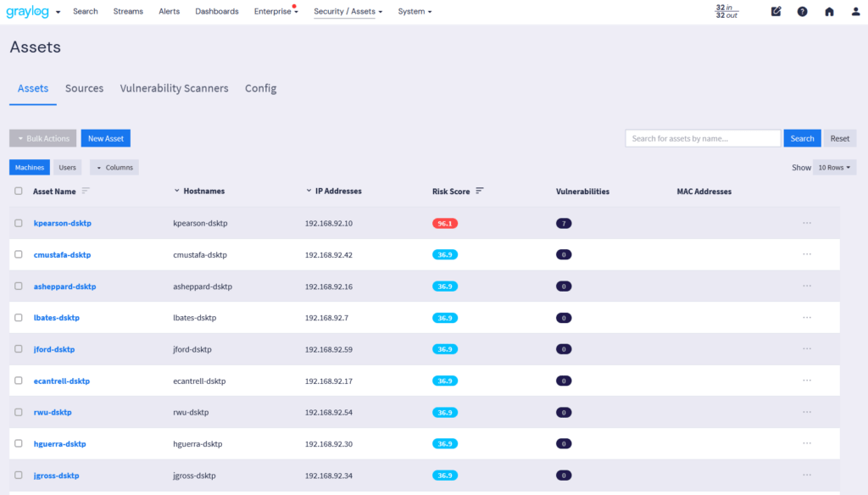Select the cmustafa-dsktp row checkbox
868x495 pixels.
click(x=19, y=254)
